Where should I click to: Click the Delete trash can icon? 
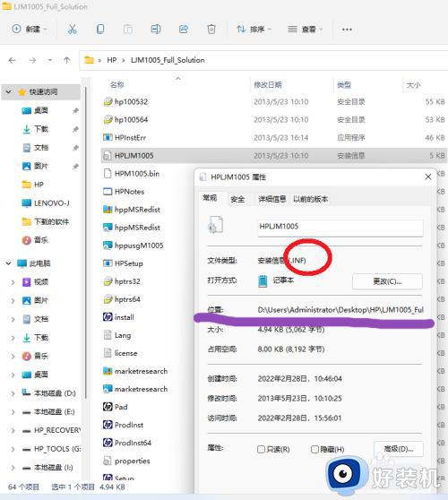click(x=211, y=30)
